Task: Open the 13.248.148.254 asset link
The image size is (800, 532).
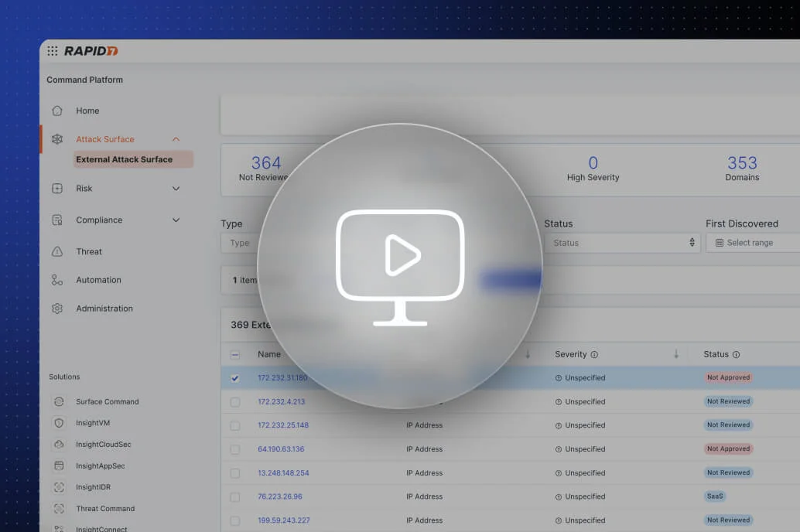Action: [x=283, y=473]
